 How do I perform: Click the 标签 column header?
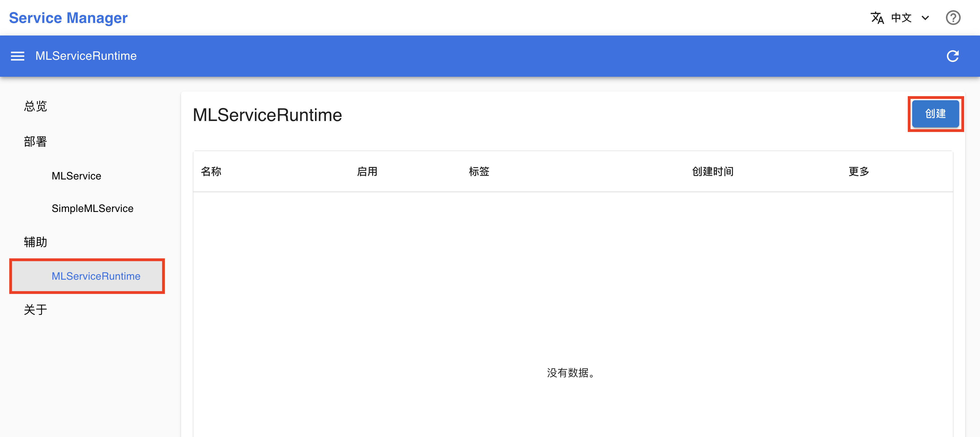(479, 171)
